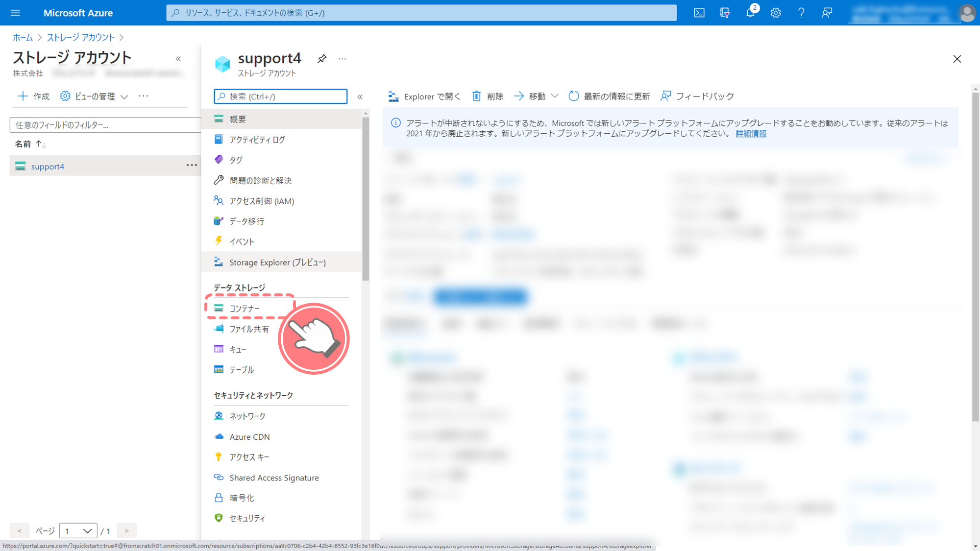This screenshot has width=980, height=551.
Task: Click the account avatar picture
Action: (x=967, y=13)
